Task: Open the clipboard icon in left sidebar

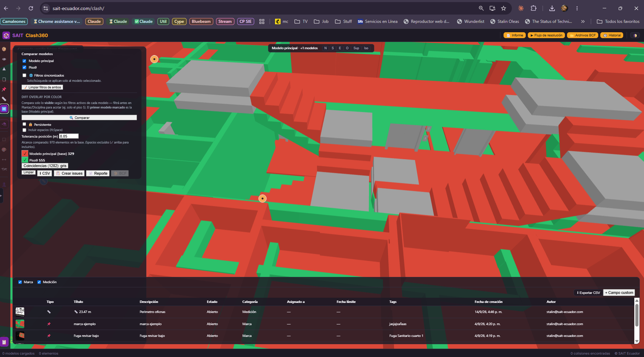Action: (4, 79)
